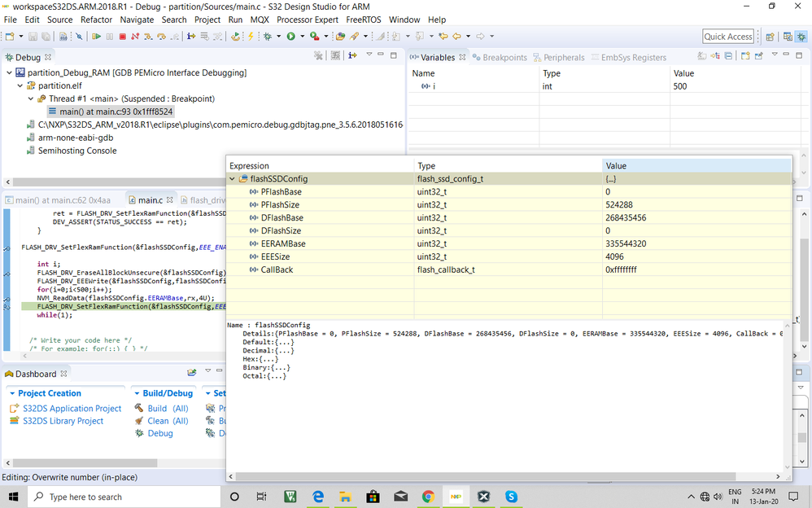
Task: Click expression popup horizontal scrollbar
Action: (486, 476)
